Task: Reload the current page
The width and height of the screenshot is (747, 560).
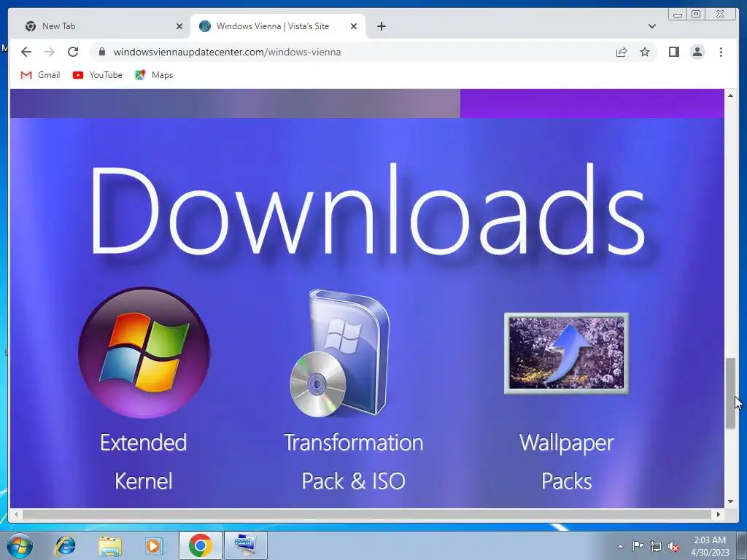Action: point(73,52)
